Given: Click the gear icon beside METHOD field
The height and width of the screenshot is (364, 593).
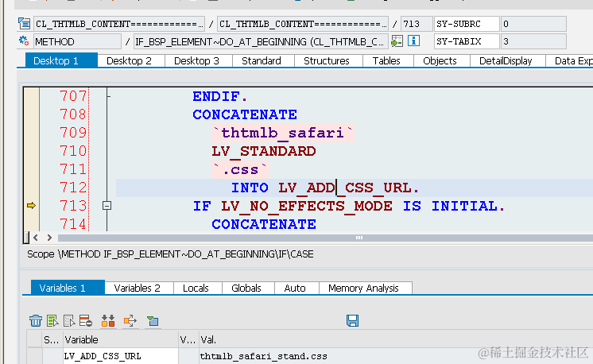Looking at the screenshot, I should 24,41.
